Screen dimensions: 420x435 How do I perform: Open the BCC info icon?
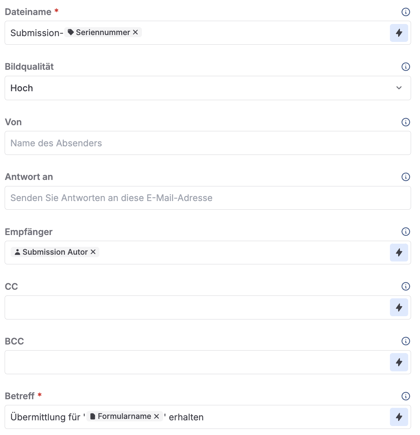405,341
